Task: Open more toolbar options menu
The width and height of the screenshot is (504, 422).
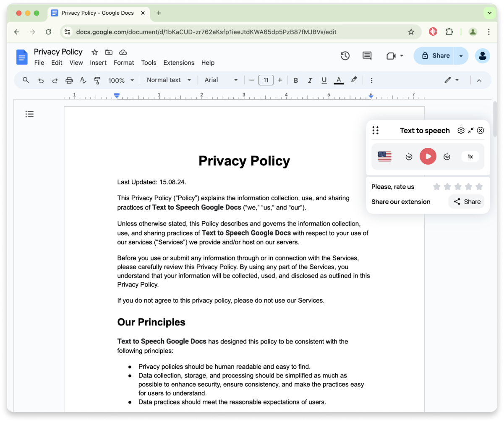Action: (x=371, y=80)
